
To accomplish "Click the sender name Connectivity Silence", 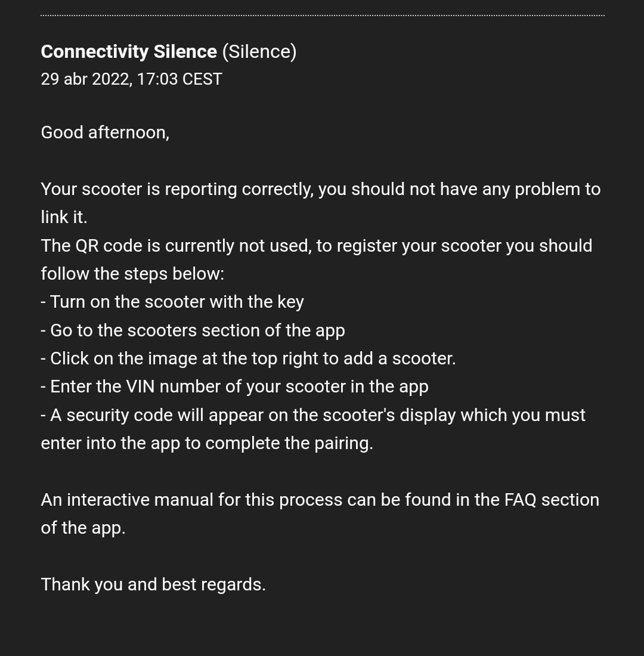I will coord(128,52).
